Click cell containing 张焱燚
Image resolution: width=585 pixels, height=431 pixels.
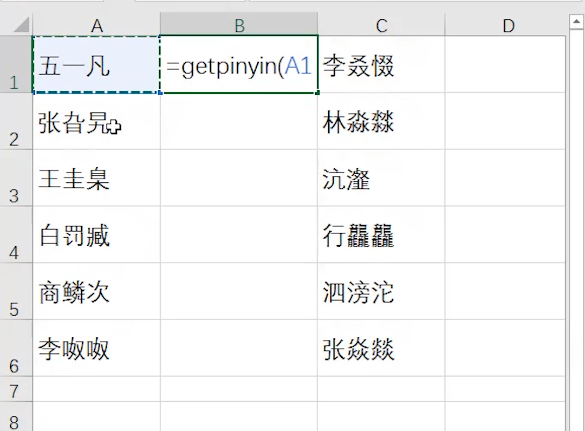tap(381, 348)
